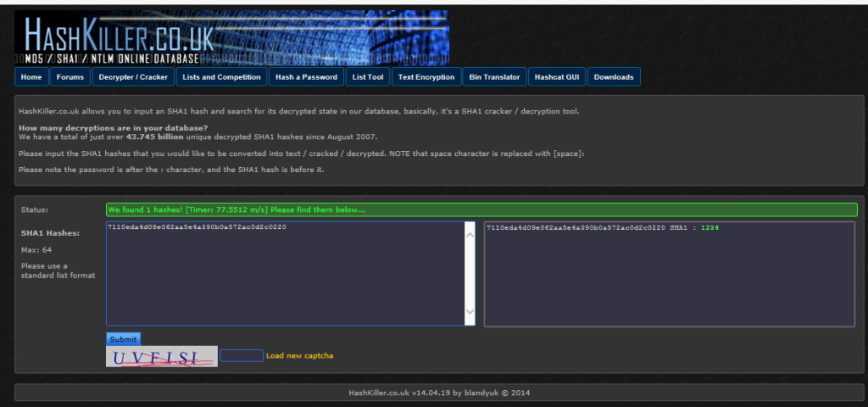Open the Bin Translator tab
Image resolution: width=868 pixels, height=407 pixels.
point(494,77)
